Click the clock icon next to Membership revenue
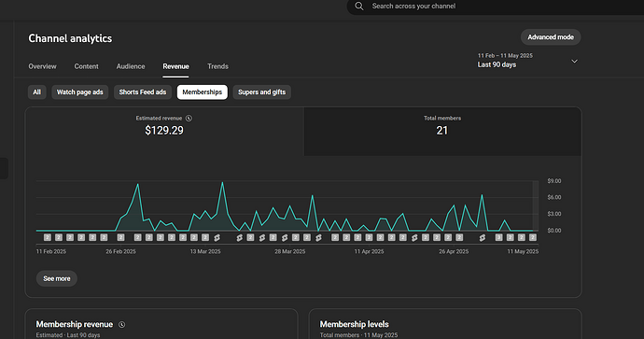644x339 pixels. [122, 325]
